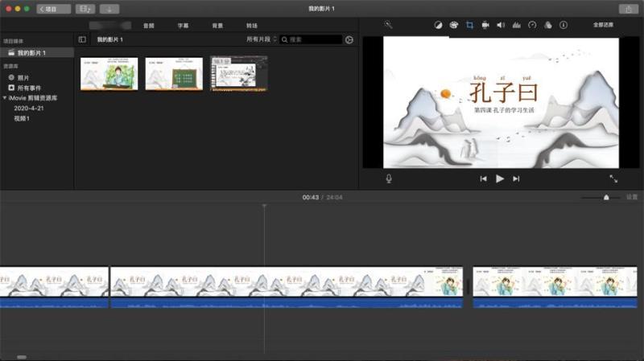This screenshot has height=361, width=644.
Task: Open the timeline 设置 popup
Action: click(632, 197)
